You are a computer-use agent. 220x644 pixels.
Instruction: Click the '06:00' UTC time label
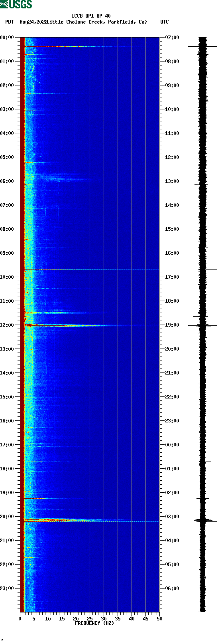[172, 589]
